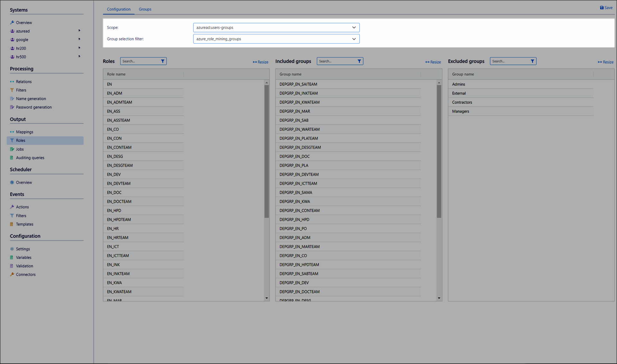This screenshot has width=617, height=364.
Task: Open Scheduler Overview clock item
Action: pos(24,182)
